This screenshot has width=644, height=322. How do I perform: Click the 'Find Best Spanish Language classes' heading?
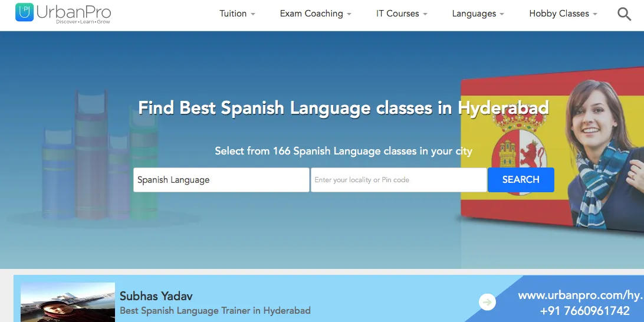(x=343, y=108)
